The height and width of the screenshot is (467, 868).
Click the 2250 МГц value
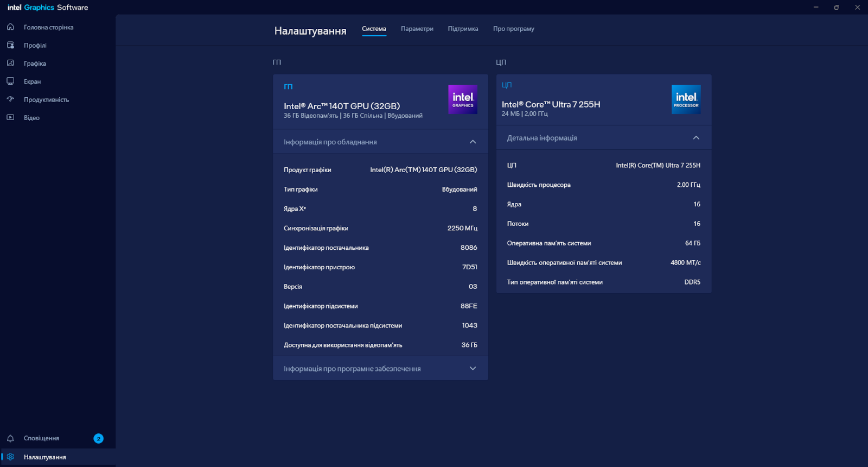tap(462, 228)
